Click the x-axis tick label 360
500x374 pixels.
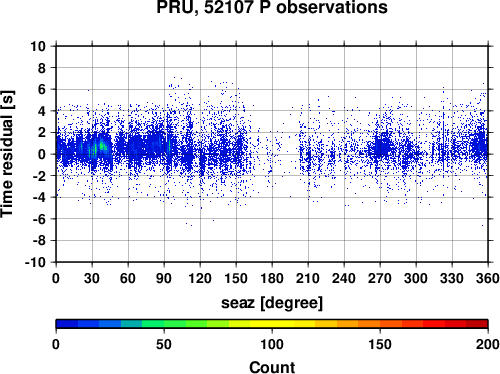point(487,278)
